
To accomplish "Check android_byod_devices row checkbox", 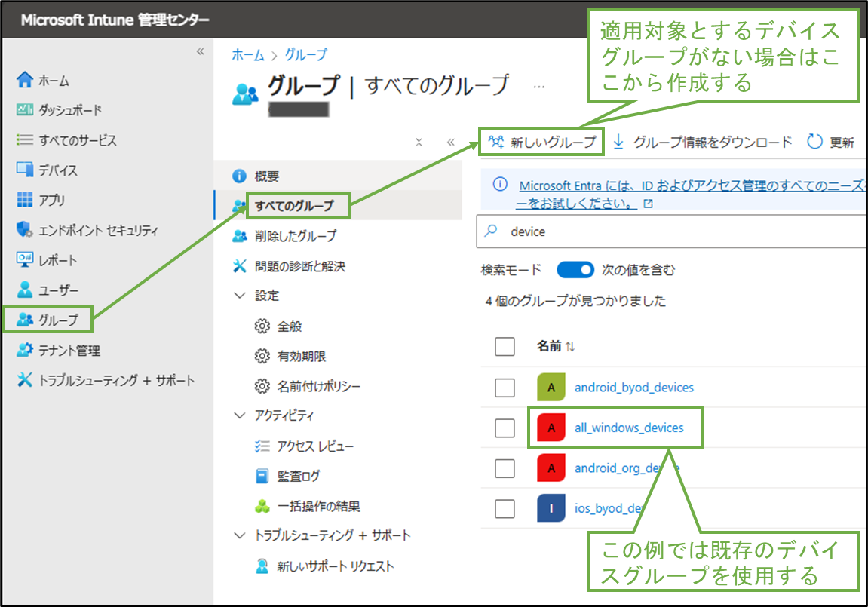I will (505, 388).
